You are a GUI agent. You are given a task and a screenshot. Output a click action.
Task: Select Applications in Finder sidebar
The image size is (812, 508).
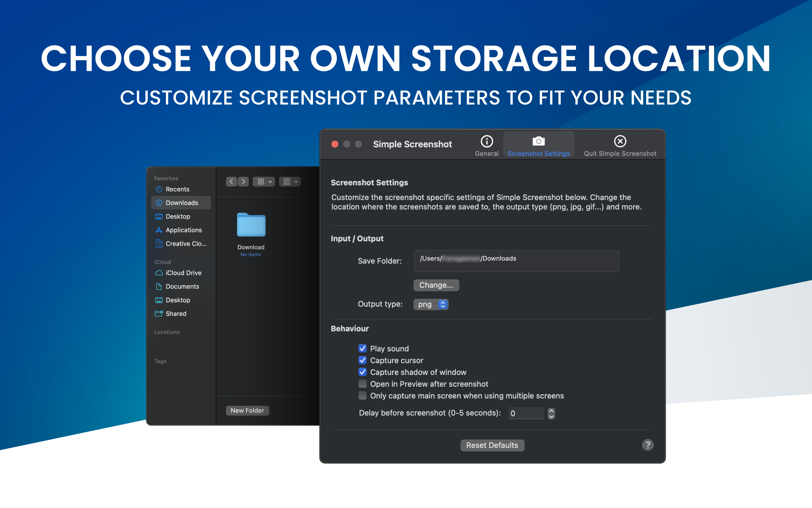pos(181,230)
